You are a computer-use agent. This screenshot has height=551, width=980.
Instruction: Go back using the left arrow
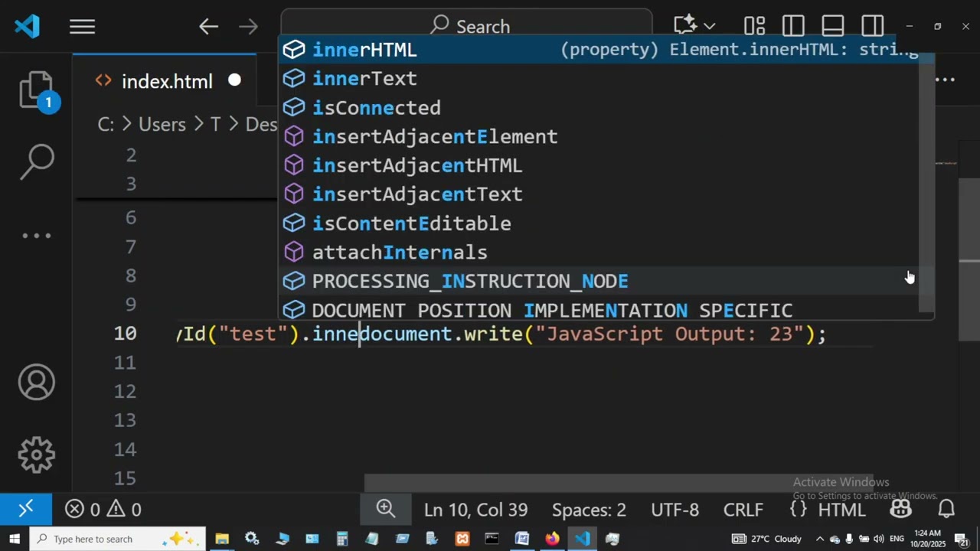208,27
